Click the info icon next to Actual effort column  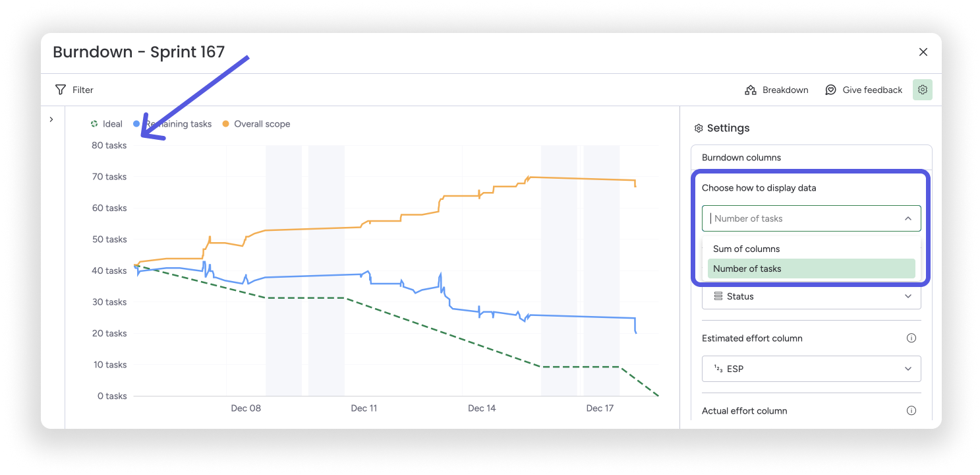(911, 410)
